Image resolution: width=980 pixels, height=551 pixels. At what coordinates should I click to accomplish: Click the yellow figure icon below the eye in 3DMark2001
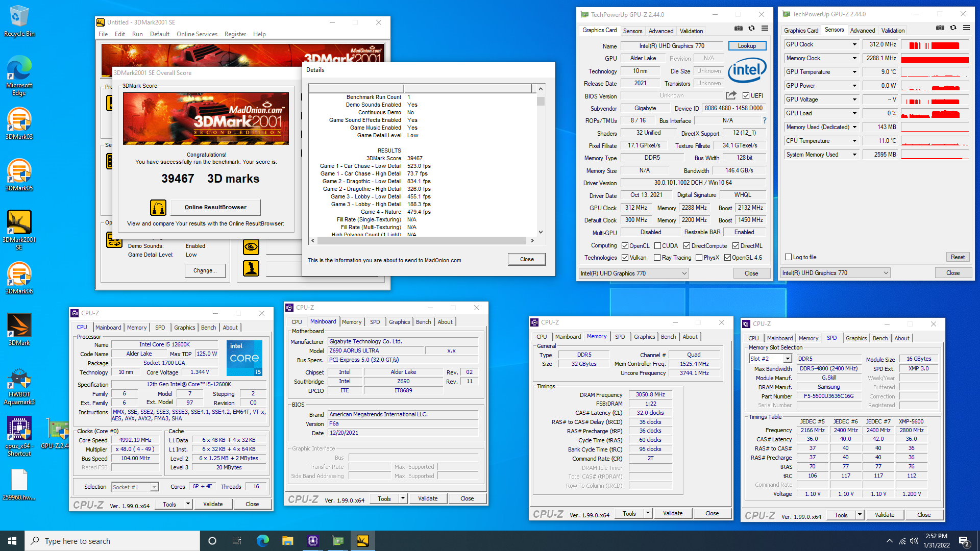tap(251, 268)
